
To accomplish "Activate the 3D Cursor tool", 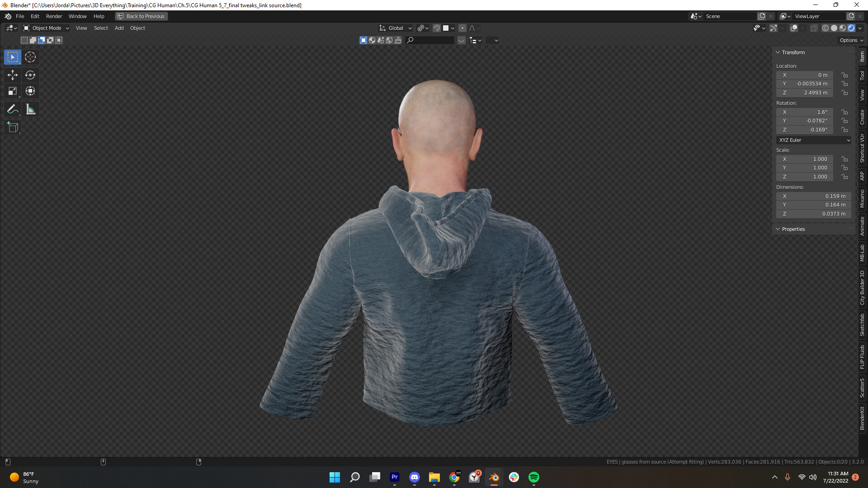I will point(30,57).
